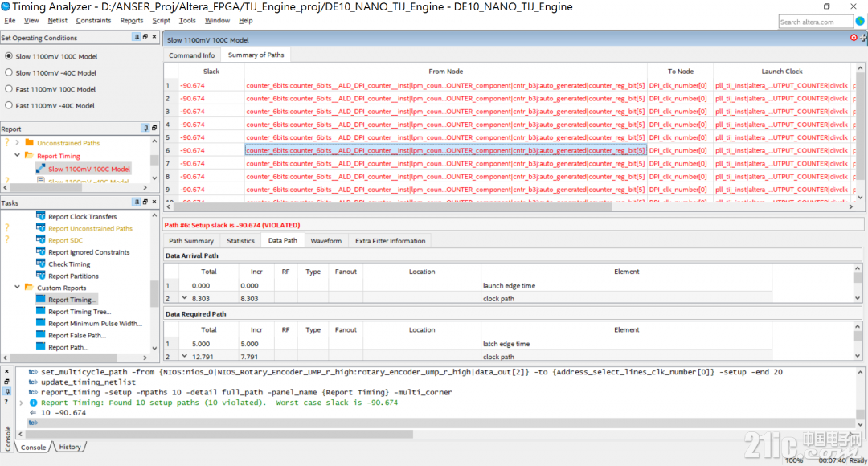This screenshot has width=868, height=466.
Task: Open the Path Summary tab
Action: 191,241
